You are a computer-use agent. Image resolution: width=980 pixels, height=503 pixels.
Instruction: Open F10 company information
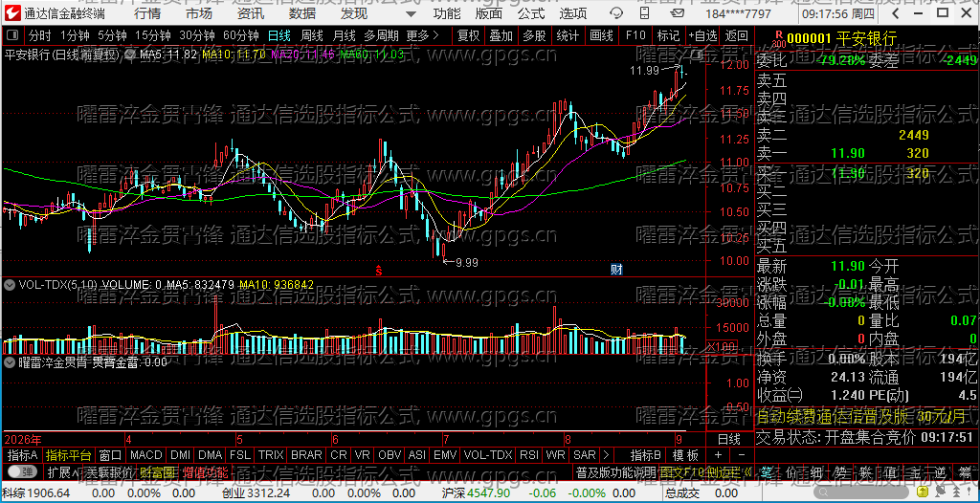click(x=635, y=35)
